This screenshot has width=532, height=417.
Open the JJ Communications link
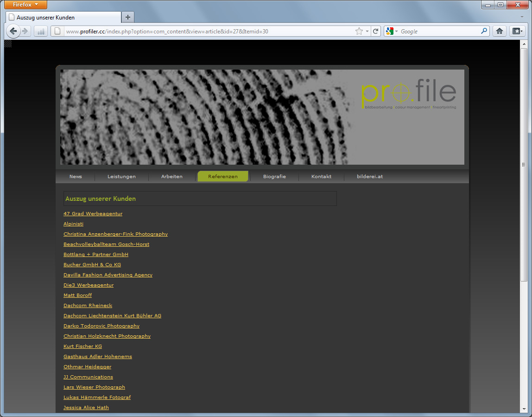(88, 377)
